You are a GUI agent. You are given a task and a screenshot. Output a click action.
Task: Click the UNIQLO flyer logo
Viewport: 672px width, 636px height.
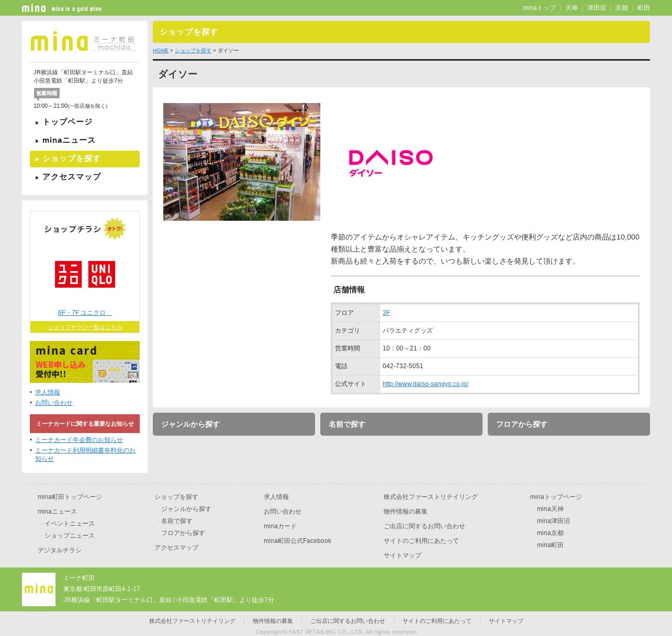tap(85, 274)
